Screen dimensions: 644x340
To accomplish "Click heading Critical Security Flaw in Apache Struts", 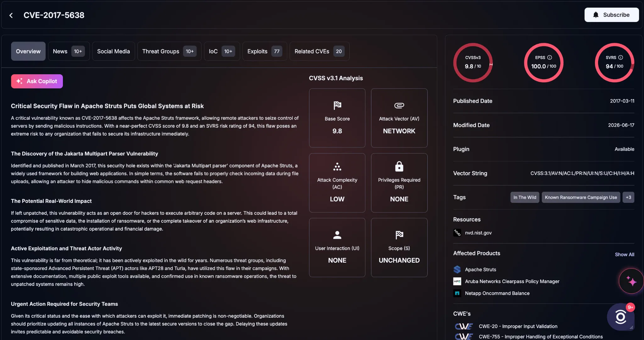I will [x=107, y=106].
